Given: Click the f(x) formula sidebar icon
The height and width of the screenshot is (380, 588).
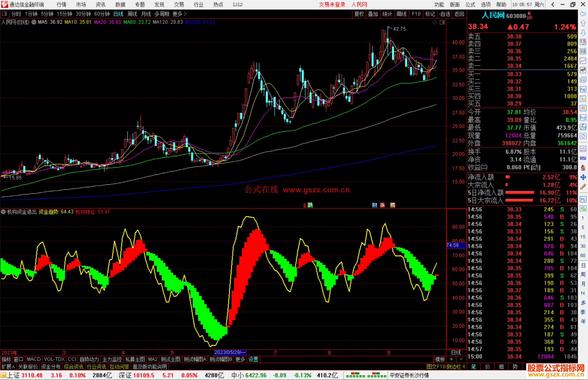Looking at the screenshot, I should [x=583, y=127].
